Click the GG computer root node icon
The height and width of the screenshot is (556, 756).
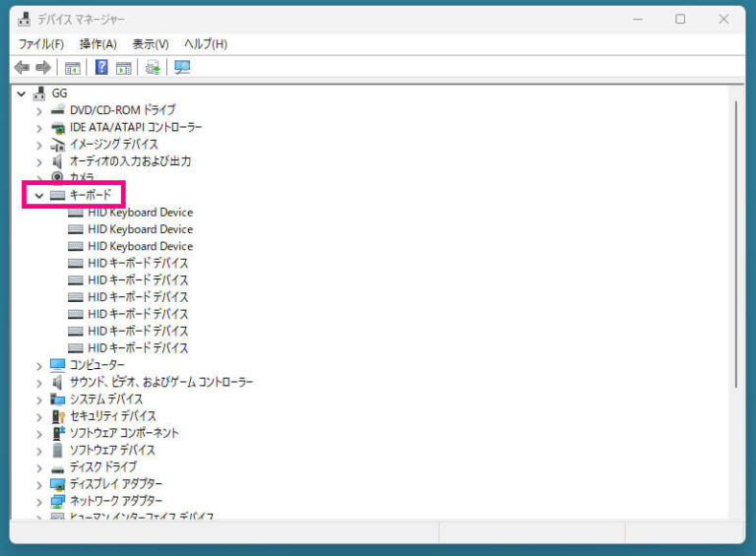(x=39, y=93)
